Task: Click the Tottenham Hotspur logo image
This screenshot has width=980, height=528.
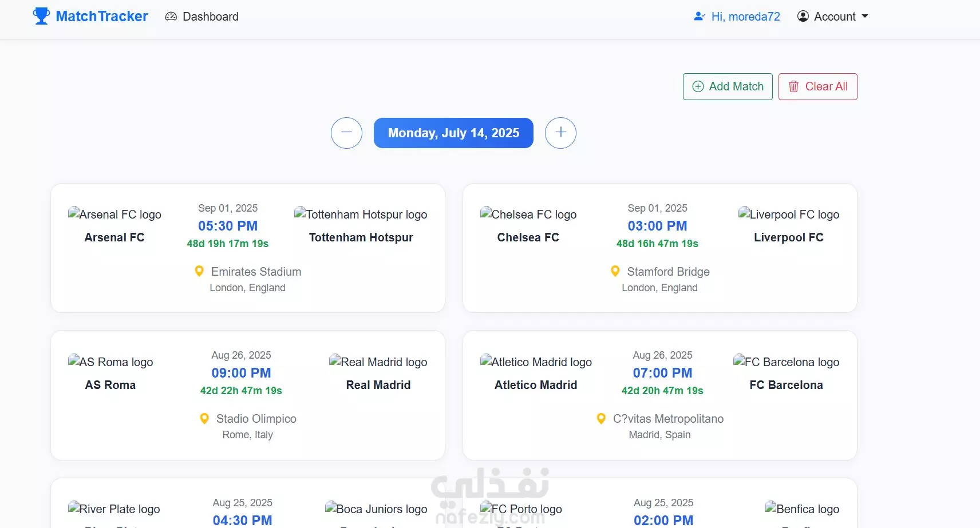Action: tap(361, 215)
